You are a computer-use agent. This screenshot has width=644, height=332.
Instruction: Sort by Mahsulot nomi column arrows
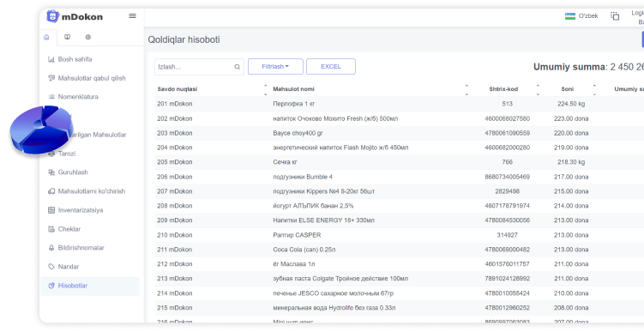[x=466, y=89]
